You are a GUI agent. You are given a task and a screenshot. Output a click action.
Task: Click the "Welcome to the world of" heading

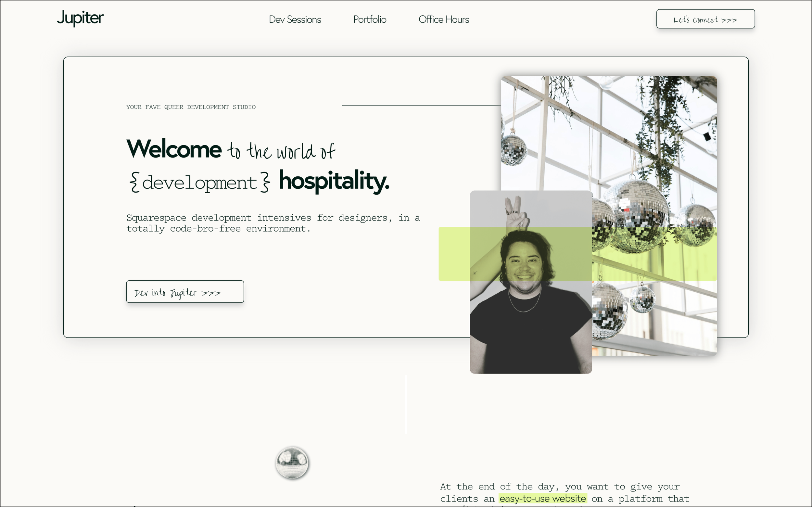pyautogui.click(x=231, y=149)
